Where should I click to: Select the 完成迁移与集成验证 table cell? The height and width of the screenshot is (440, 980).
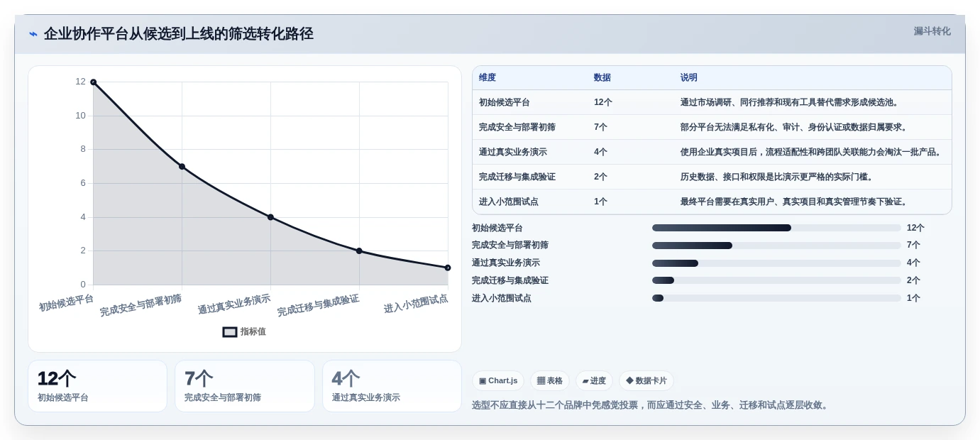[x=517, y=177]
